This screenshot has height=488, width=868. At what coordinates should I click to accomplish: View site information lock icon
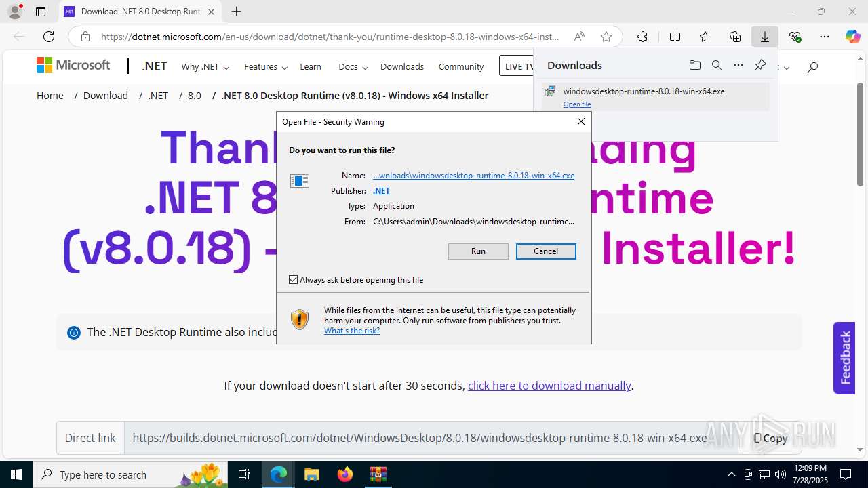coord(85,37)
